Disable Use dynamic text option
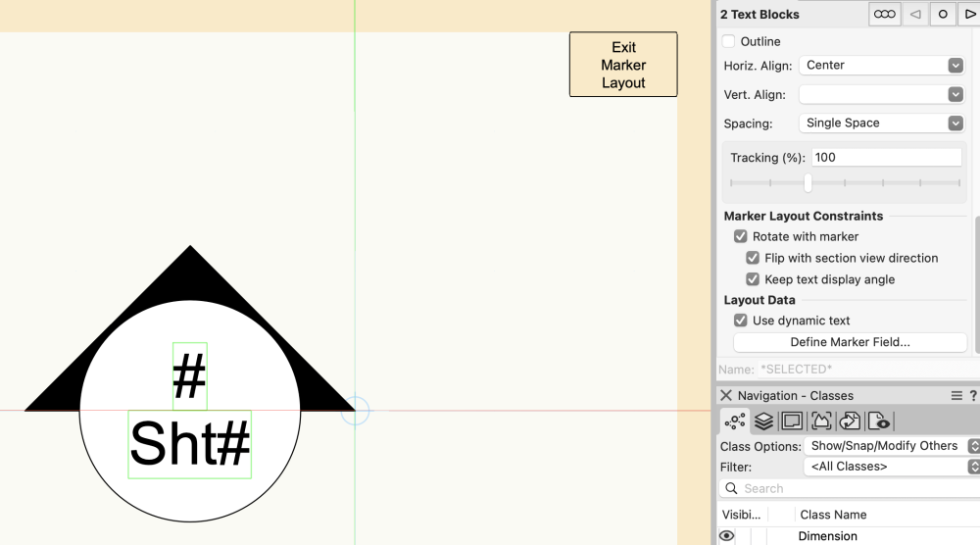Screen dimensions: 980x545 pos(741,321)
